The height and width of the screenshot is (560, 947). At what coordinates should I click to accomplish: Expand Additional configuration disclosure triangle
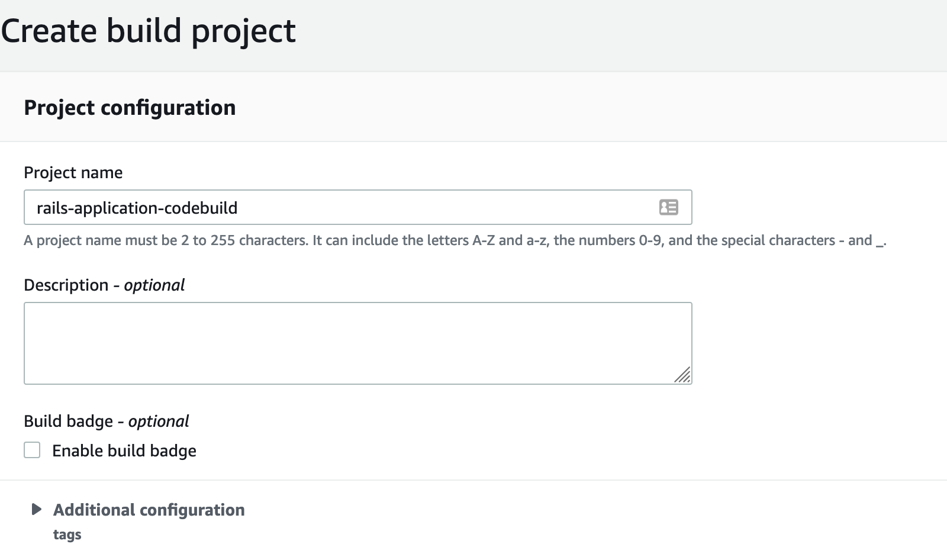[x=36, y=509]
